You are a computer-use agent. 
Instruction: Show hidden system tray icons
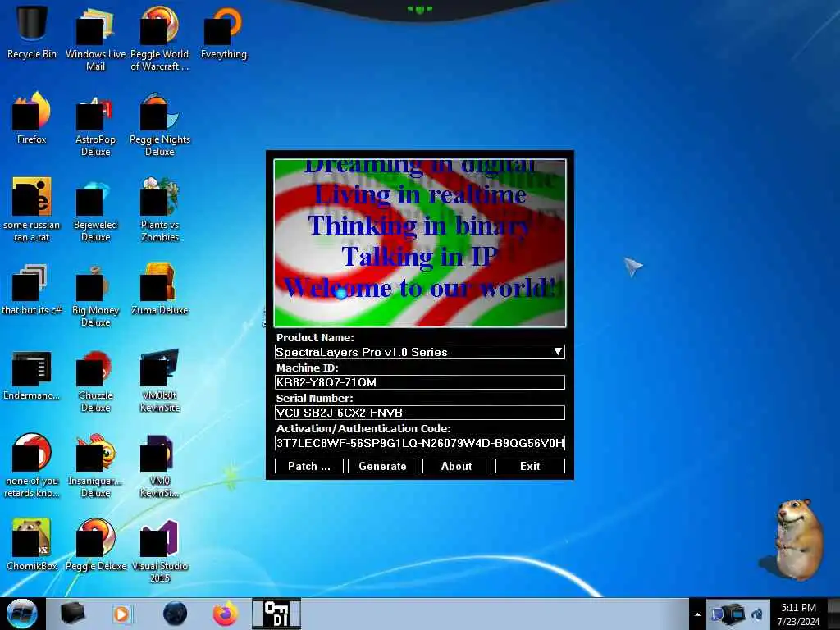(697, 614)
